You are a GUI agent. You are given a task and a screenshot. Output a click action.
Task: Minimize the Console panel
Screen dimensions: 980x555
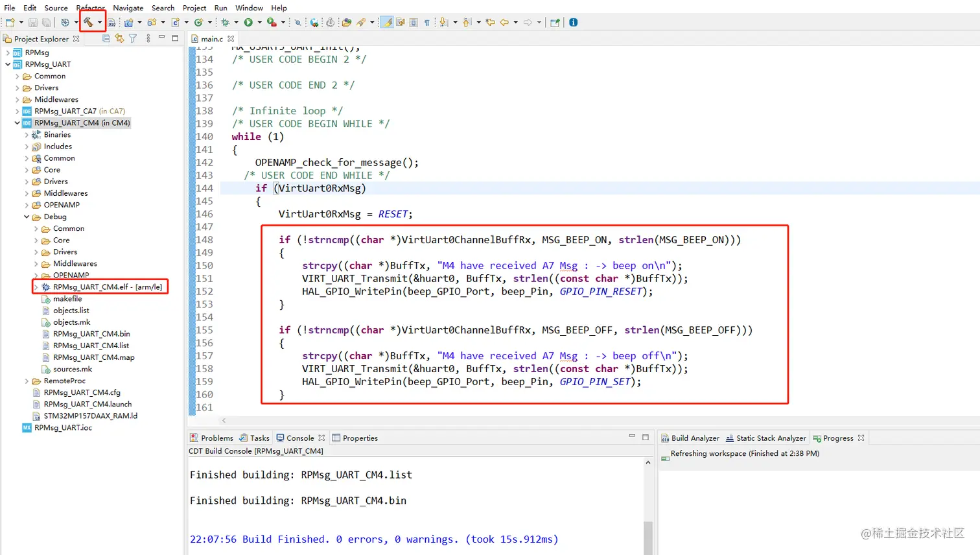pos(632,437)
